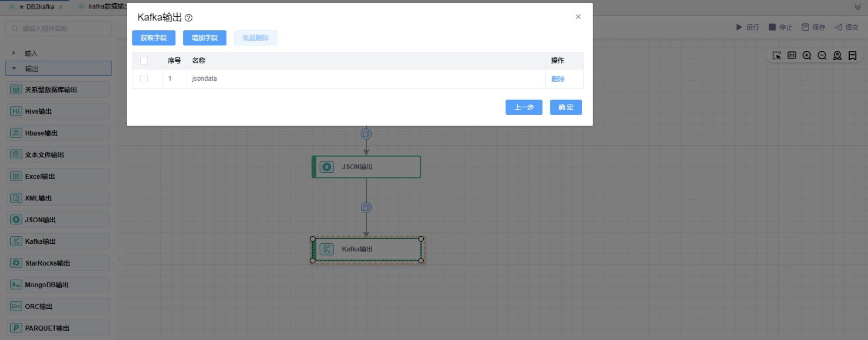Click the JSON输出 node on canvas

(x=367, y=167)
